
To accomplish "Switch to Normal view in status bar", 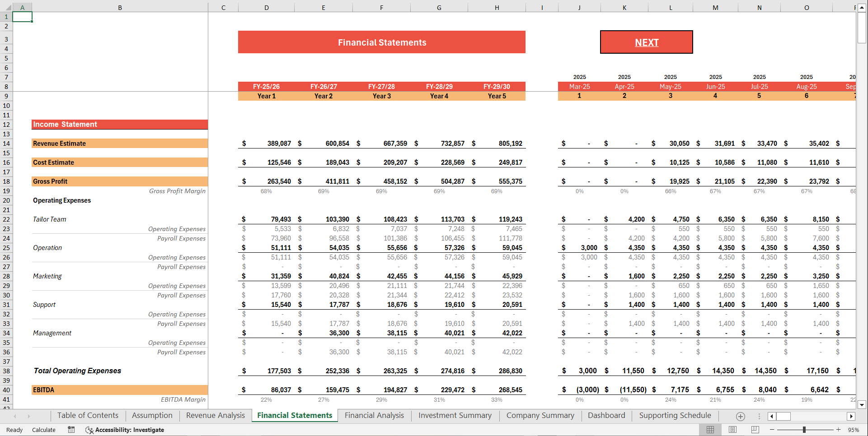I will coord(710,430).
